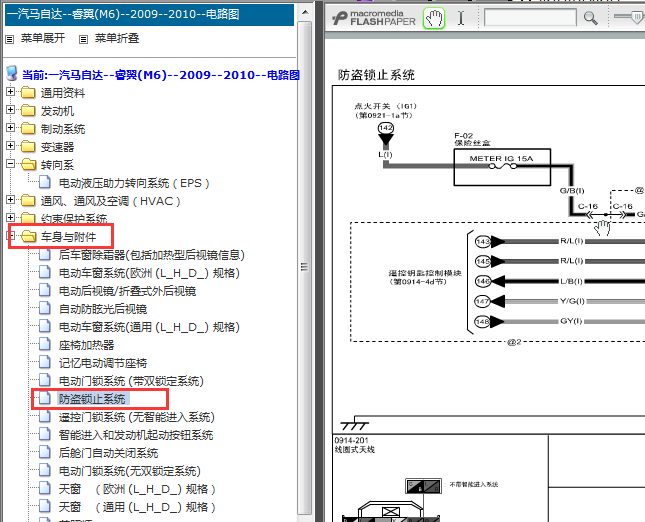Select 变速器 tree label

(x=57, y=147)
